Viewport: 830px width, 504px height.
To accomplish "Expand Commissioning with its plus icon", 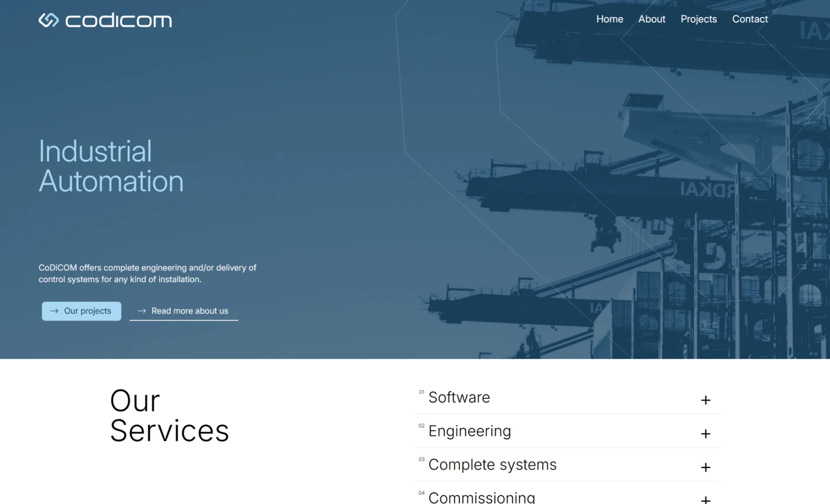I will click(705, 499).
